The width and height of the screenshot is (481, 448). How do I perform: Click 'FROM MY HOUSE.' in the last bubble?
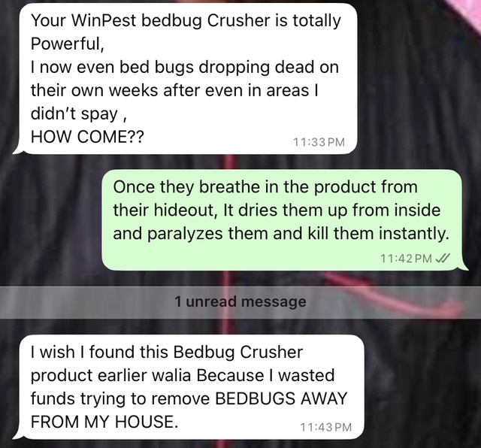[104, 422]
